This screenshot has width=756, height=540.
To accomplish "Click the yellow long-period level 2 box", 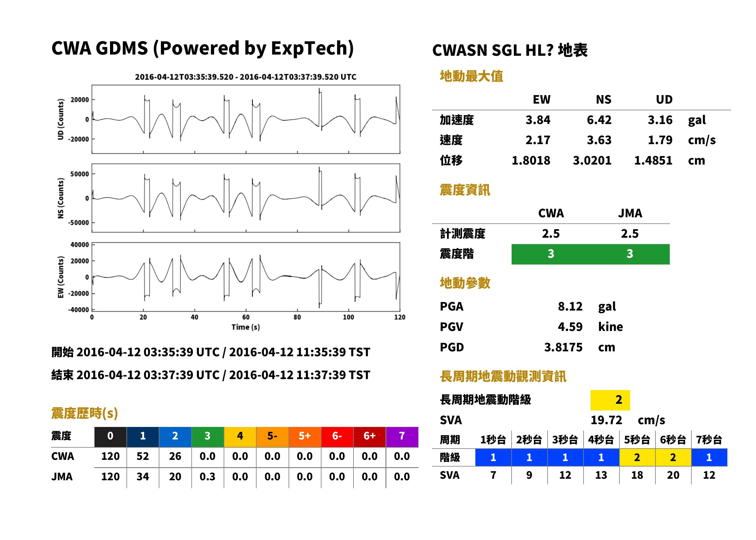I will [x=610, y=400].
